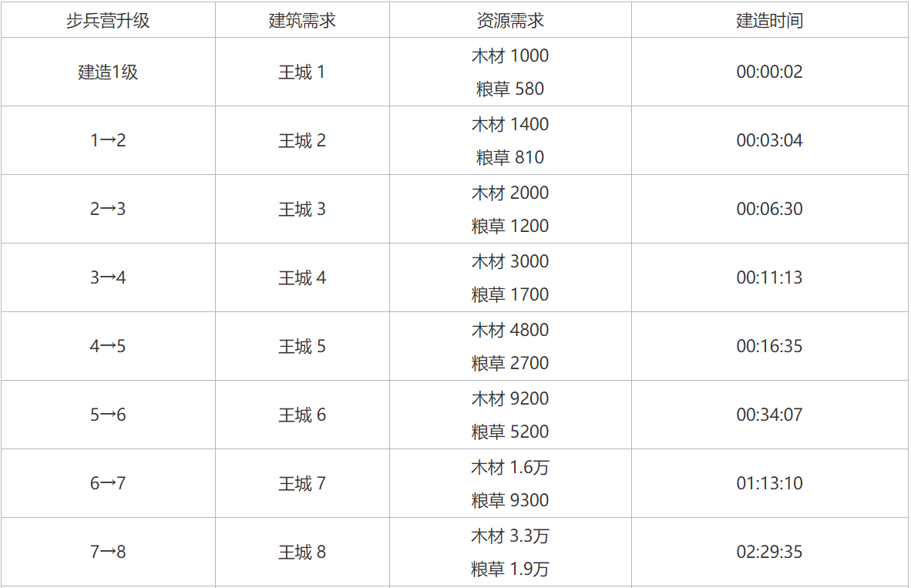The width and height of the screenshot is (911, 588).
Task: Select the 1→2 upgrade cell
Action: 108,141
